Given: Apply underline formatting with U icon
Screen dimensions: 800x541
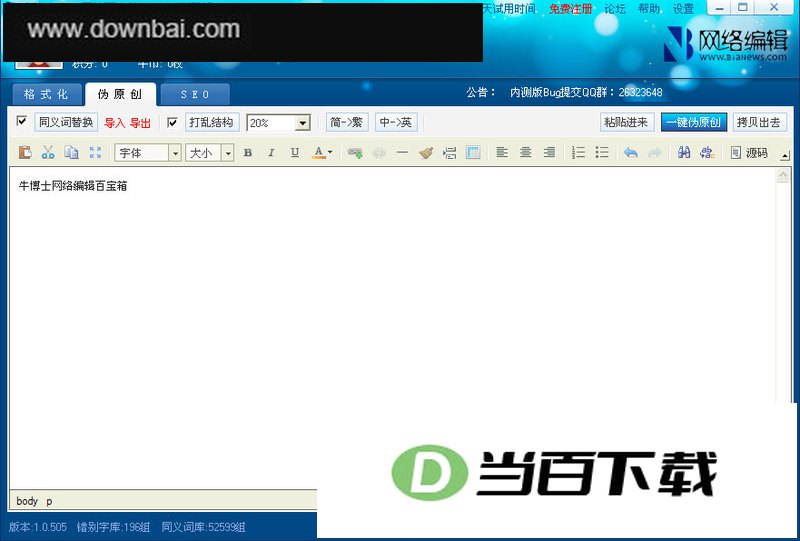Looking at the screenshot, I should 294,153.
